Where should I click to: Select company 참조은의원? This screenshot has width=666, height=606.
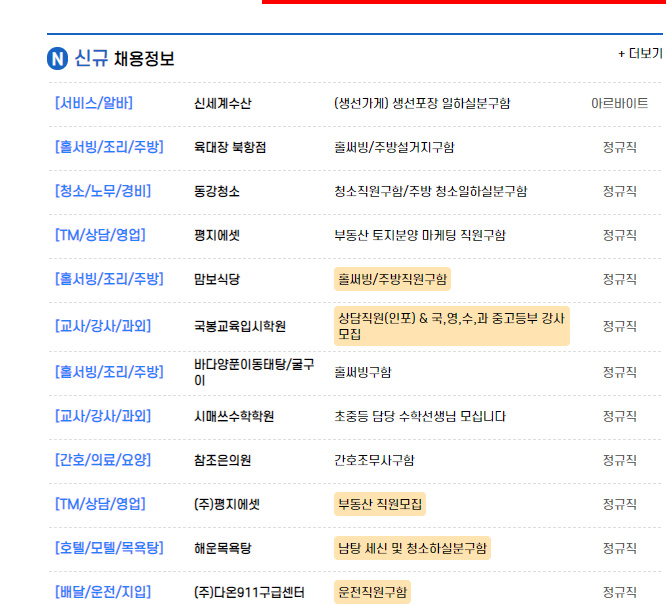(223, 460)
